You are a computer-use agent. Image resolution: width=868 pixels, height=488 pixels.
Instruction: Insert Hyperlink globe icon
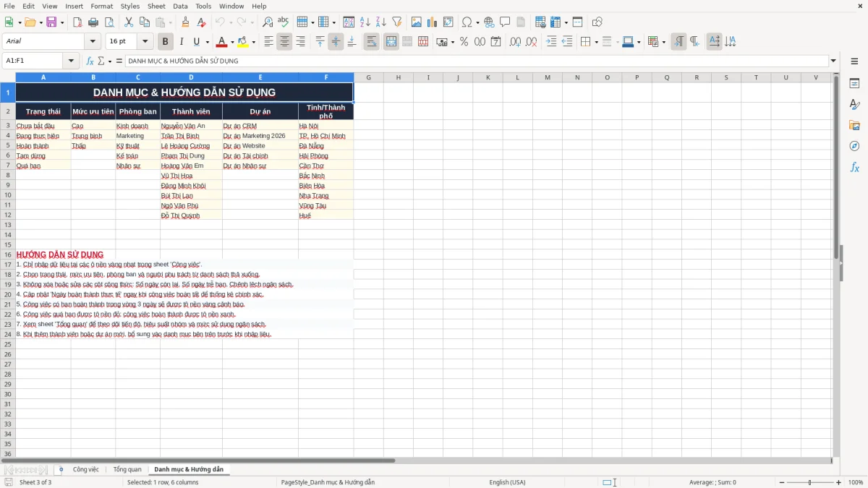tap(489, 22)
